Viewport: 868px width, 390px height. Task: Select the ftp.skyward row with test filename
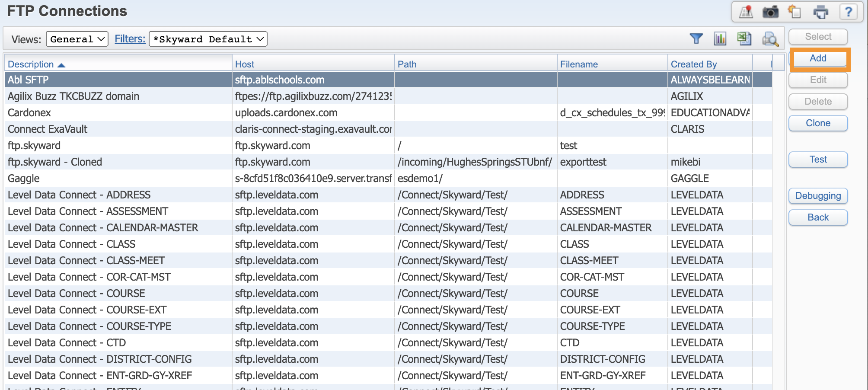click(x=388, y=145)
